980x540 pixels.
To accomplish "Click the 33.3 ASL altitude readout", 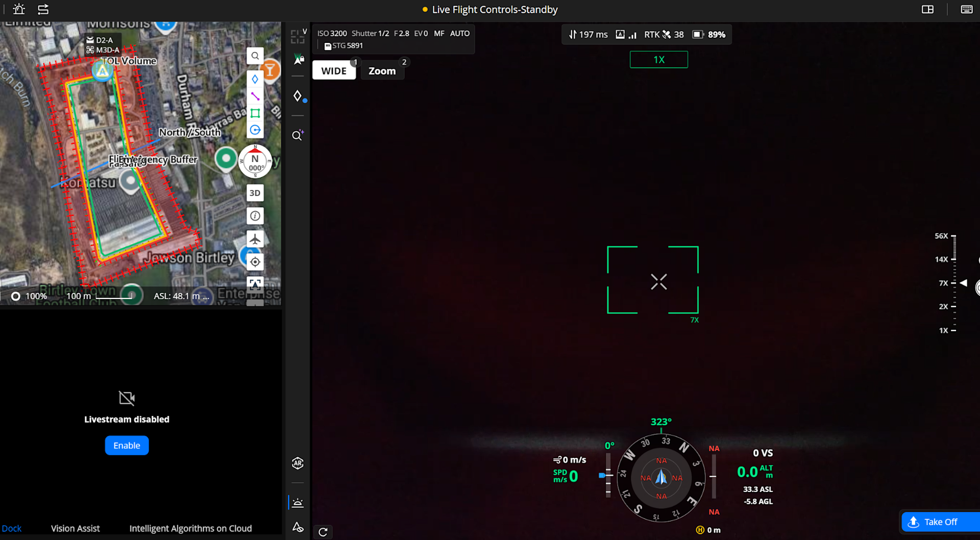I will coord(758,489).
